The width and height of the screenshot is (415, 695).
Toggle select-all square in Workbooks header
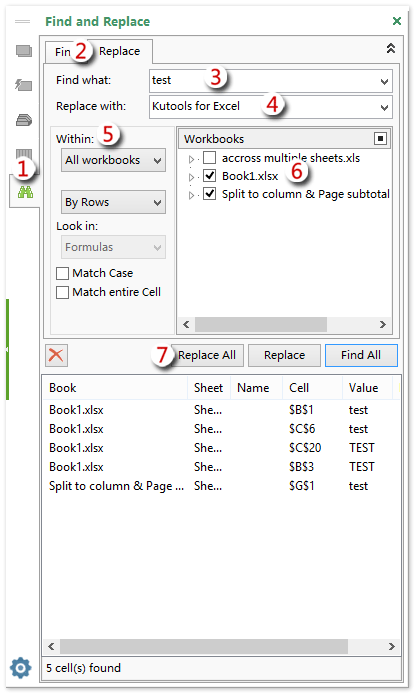pyautogui.click(x=380, y=139)
